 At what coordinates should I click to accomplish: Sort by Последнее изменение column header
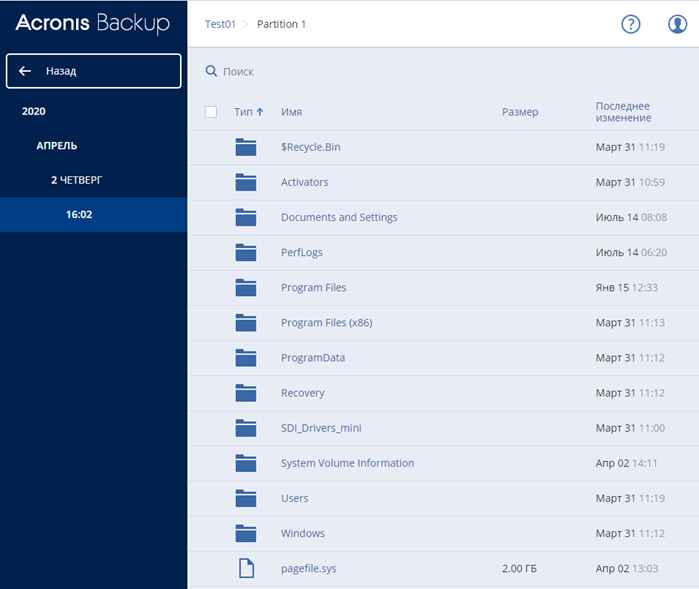[x=623, y=112]
